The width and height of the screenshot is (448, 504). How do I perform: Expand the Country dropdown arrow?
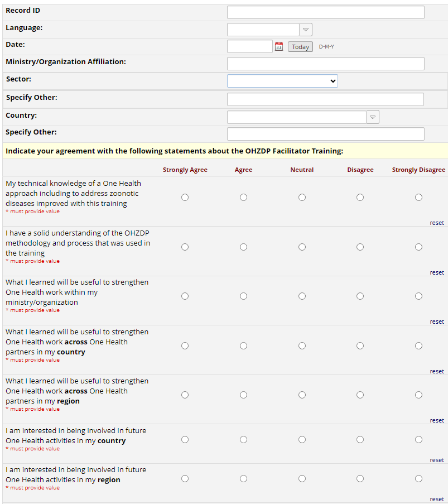coord(373,117)
